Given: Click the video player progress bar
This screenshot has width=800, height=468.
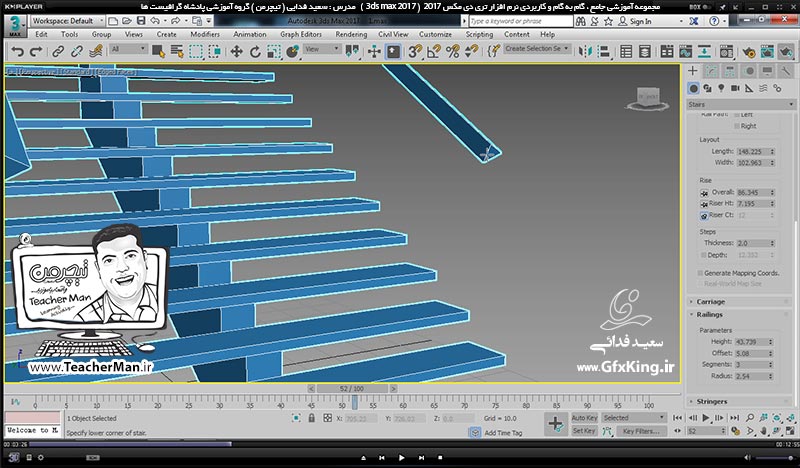Looking at the screenshot, I should click(x=400, y=445).
